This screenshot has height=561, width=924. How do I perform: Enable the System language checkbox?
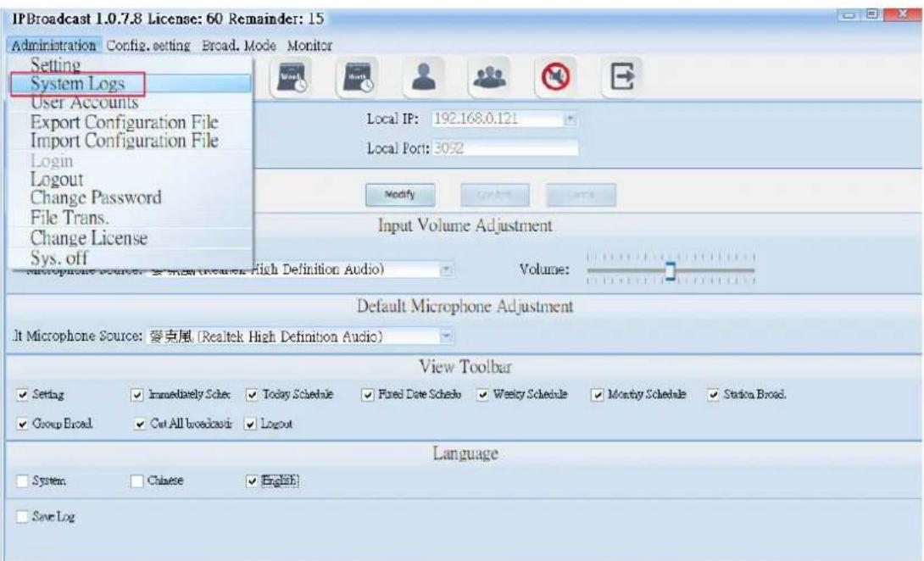click(22, 480)
